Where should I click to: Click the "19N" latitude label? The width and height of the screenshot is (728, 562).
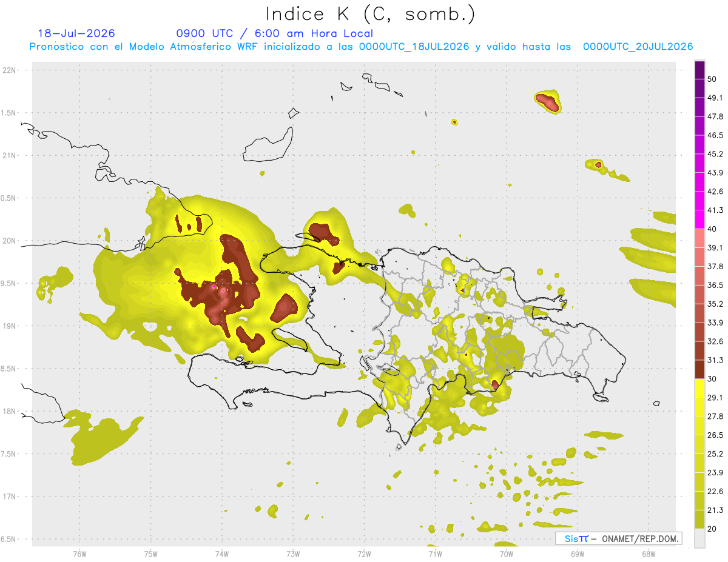[x=10, y=326]
